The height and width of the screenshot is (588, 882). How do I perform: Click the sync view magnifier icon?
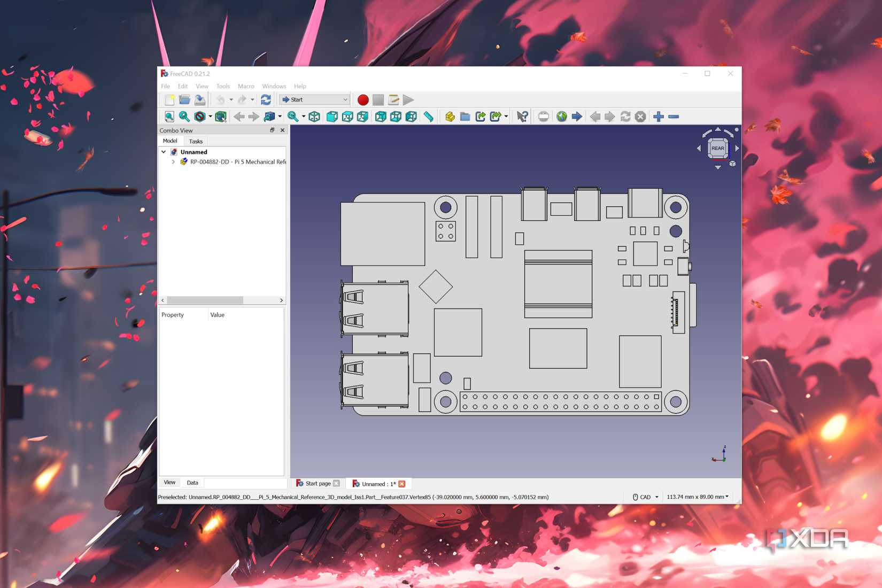(293, 117)
